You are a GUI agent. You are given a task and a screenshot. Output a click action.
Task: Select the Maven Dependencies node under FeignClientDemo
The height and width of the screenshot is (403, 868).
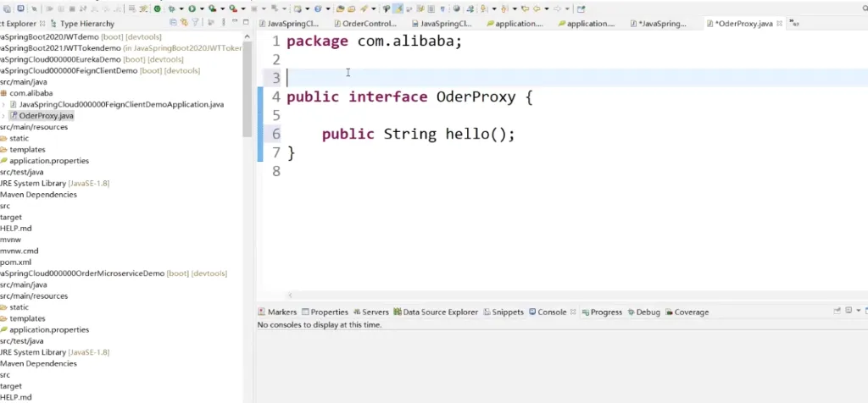click(x=38, y=195)
